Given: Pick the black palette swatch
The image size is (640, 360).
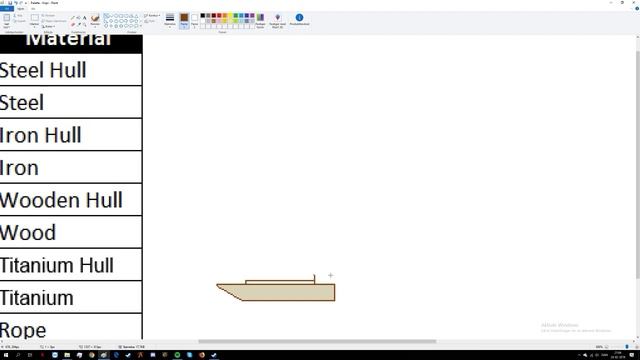Looking at the screenshot, I should pyautogui.click(x=203, y=16).
